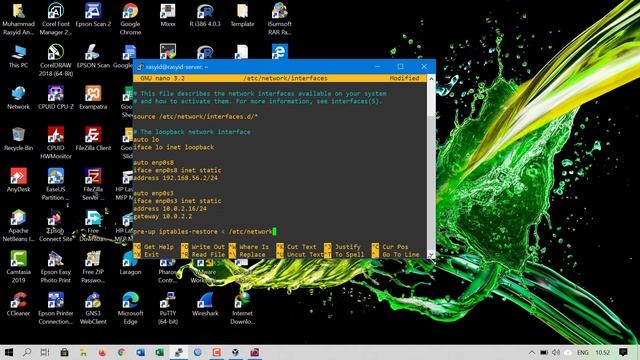Viewport: 640px width, 360px height.
Task: Open the Laragon desktop shortcut
Action: click(x=130, y=264)
